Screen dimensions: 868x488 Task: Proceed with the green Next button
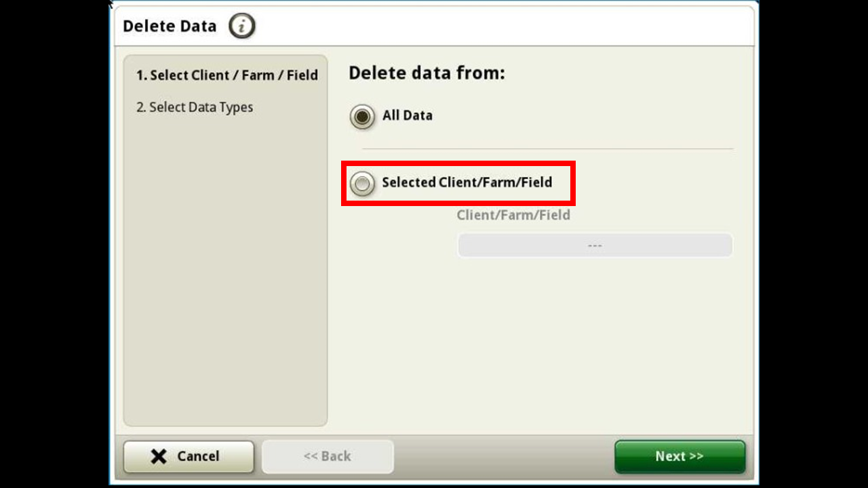pyautogui.click(x=680, y=456)
